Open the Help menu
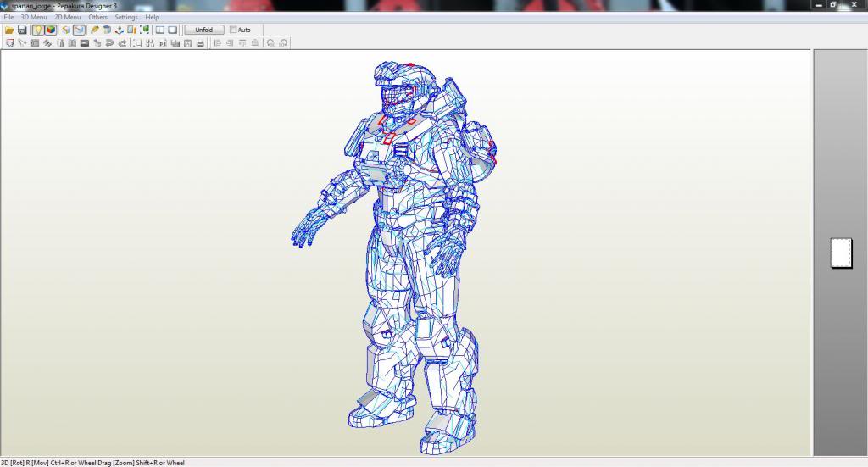Viewport: 868px width, 467px height. click(152, 17)
